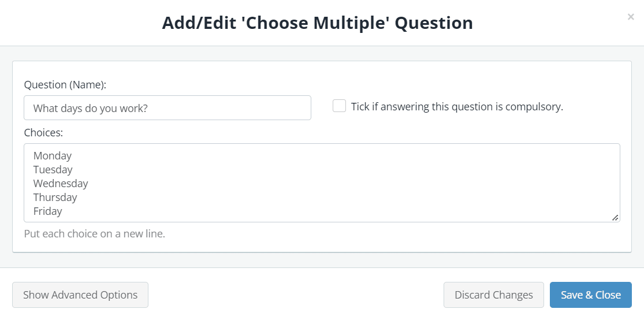
Task: Tick the compulsory question checkbox
Action: pos(339,106)
